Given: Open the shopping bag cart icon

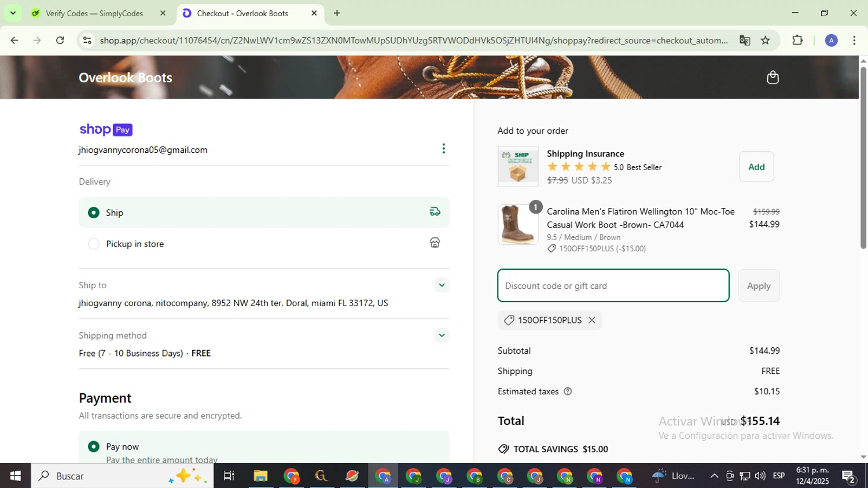Looking at the screenshot, I should click(x=773, y=78).
